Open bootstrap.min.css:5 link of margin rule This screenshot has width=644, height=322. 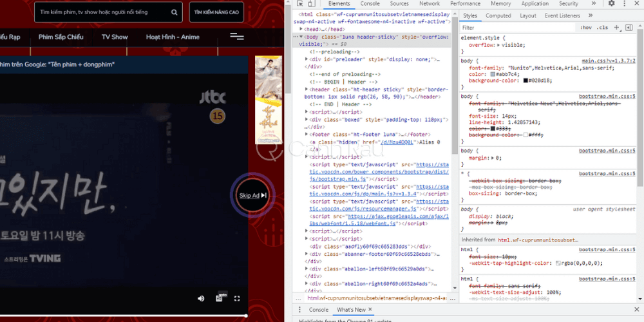607,151
